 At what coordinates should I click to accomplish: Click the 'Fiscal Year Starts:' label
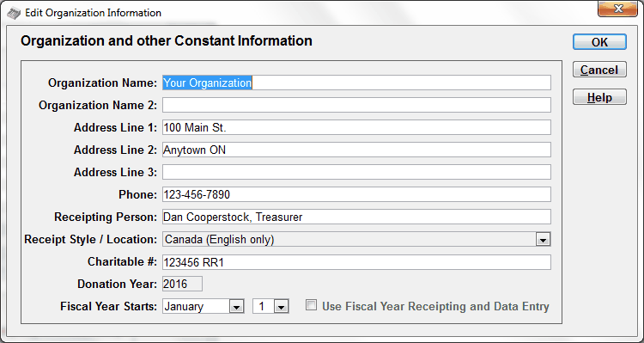click(x=109, y=307)
